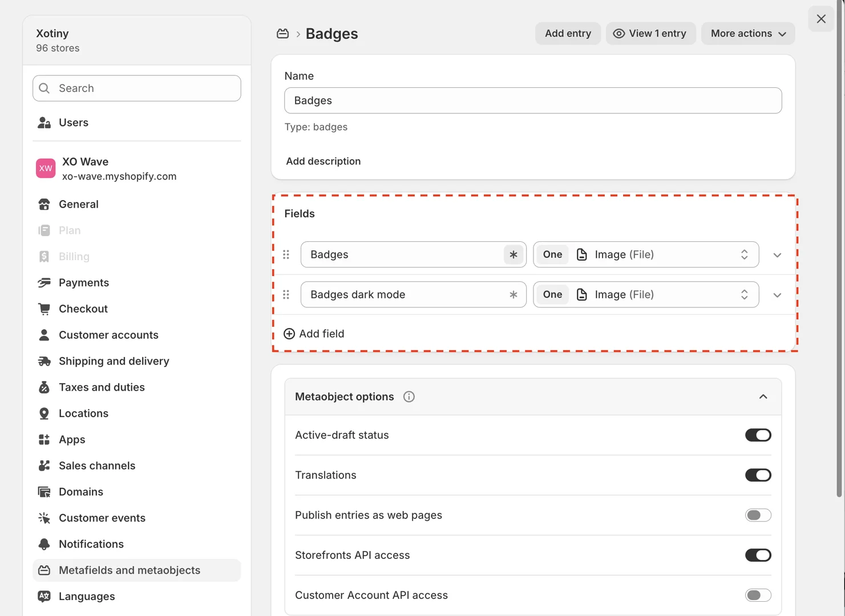The height and width of the screenshot is (616, 845).
Task: Open Badges dark mode type Image (File) selector
Action: pyautogui.click(x=646, y=294)
